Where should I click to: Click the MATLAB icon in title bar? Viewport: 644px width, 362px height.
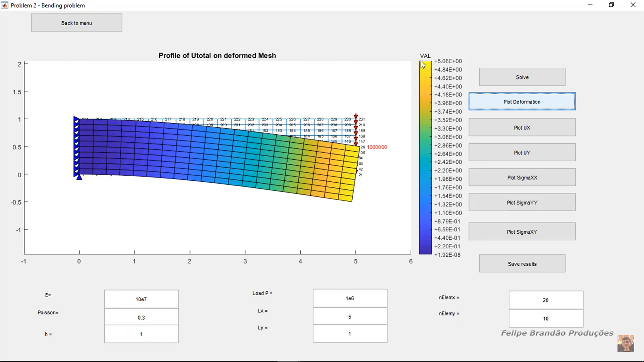(x=5, y=5)
